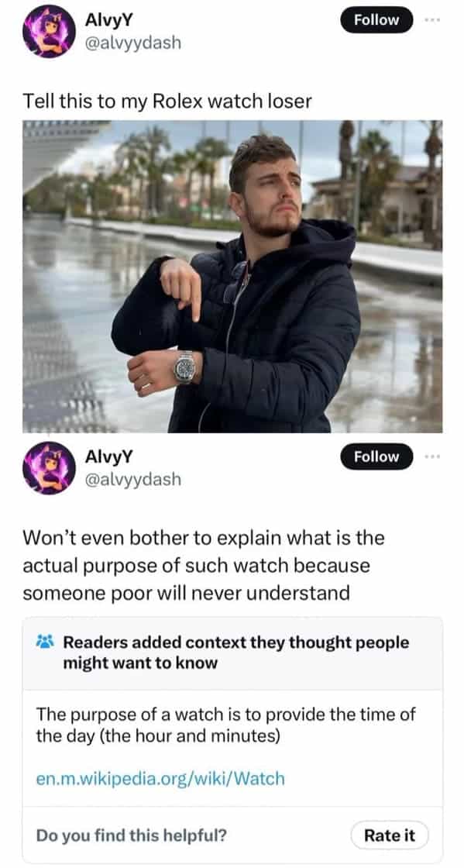Open the three-dot menu on second tweet

point(434,456)
